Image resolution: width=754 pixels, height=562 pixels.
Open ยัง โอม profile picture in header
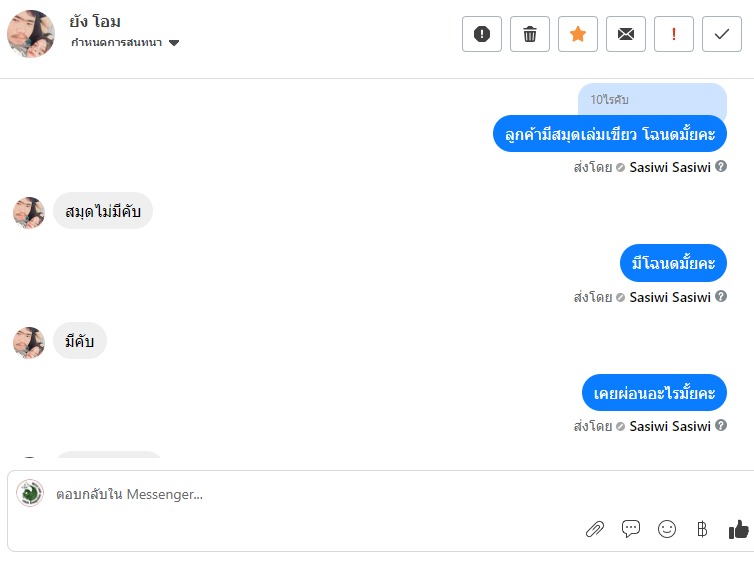coord(31,34)
